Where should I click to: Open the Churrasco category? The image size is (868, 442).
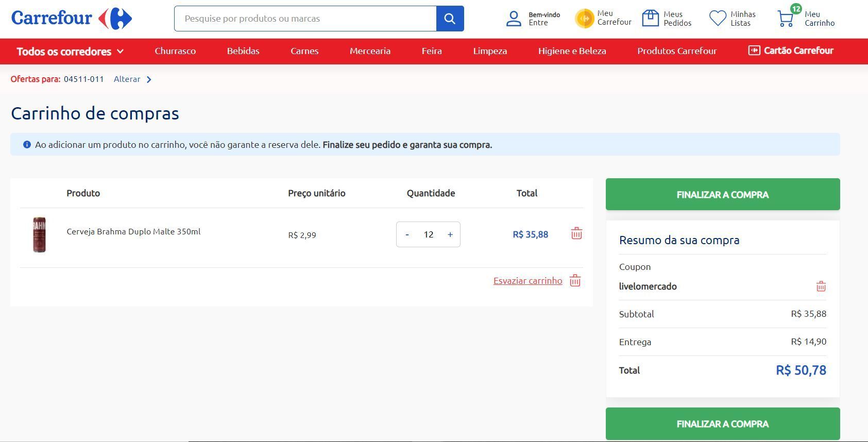(175, 51)
